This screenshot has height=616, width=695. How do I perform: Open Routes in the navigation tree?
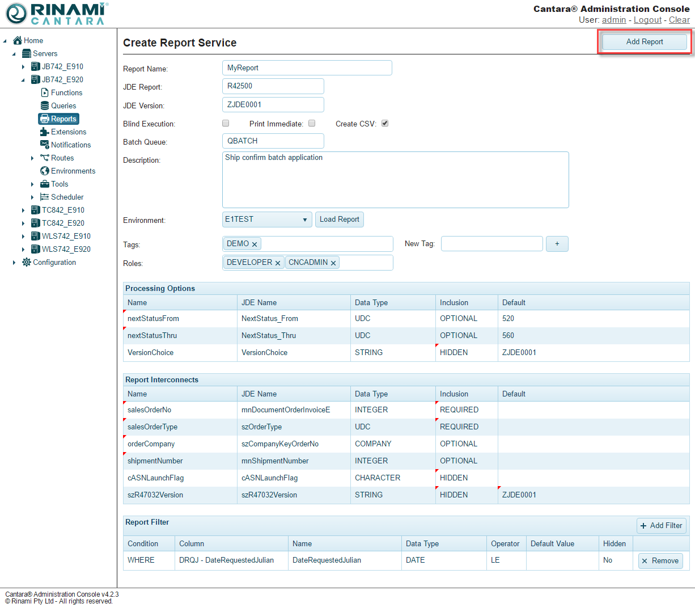[62, 158]
